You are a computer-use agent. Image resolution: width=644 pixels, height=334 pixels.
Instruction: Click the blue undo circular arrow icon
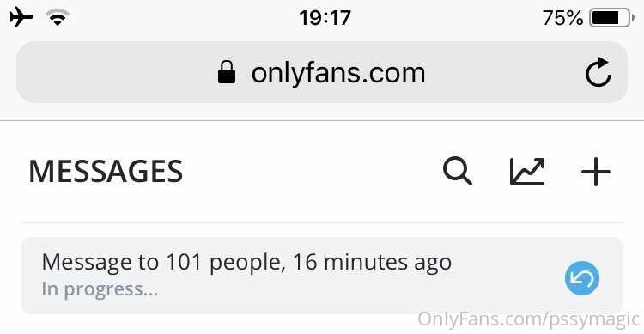pyautogui.click(x=582, y=278)
